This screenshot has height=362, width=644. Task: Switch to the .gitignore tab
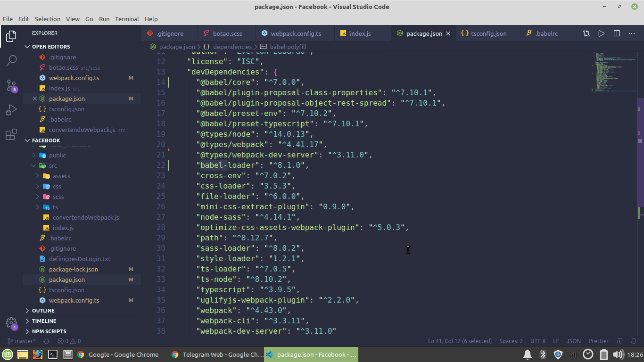coord(170,33)
